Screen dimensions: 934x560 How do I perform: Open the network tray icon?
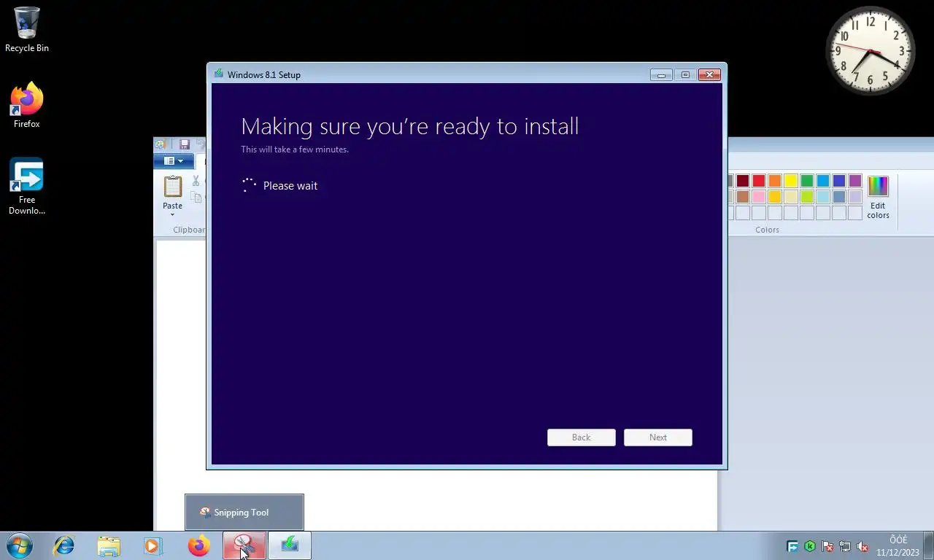click(x=845, y=546)
